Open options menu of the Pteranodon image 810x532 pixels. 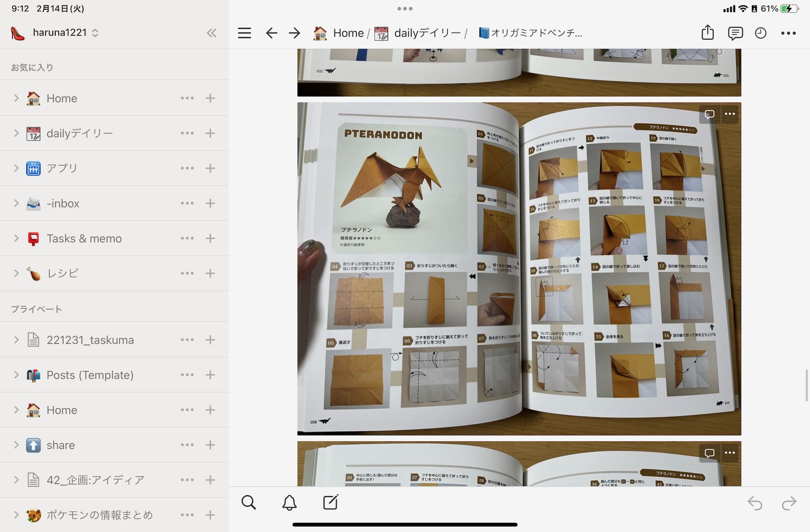pos(730,114)
